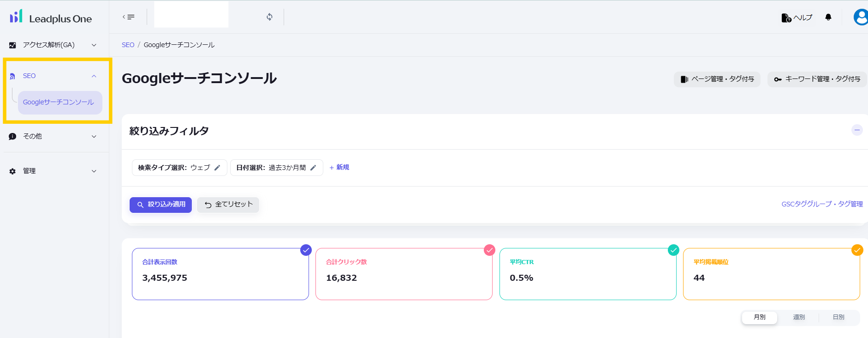Toggle the 合計クリック数 metric checkmark

pos(489,250)
